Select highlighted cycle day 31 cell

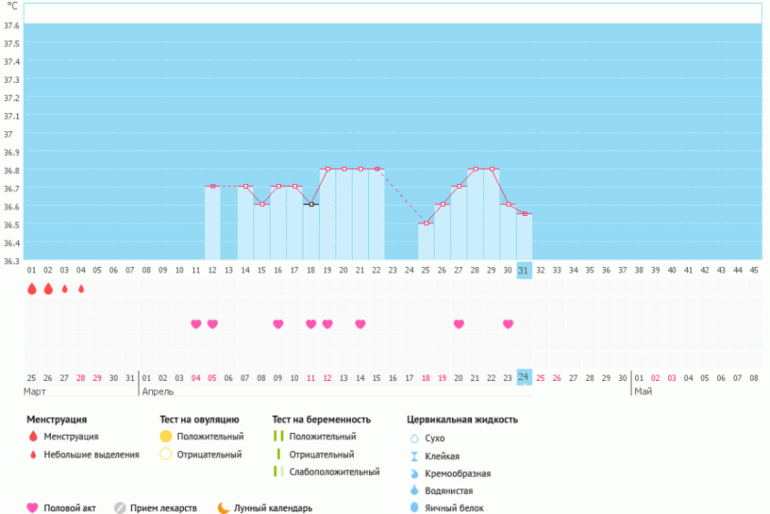(524, 270)
